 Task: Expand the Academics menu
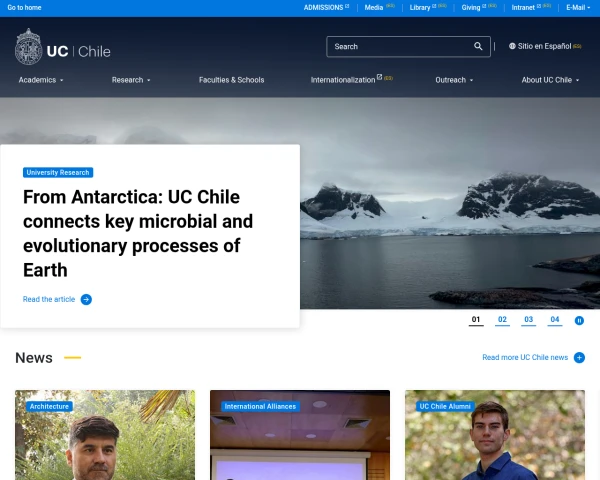(41, 80)
